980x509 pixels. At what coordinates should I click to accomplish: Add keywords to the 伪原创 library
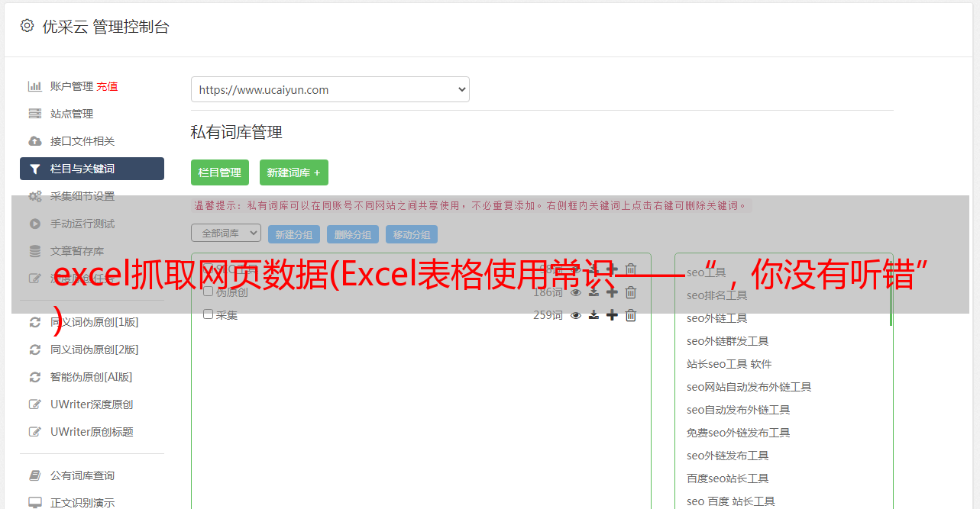coord(612,292)
